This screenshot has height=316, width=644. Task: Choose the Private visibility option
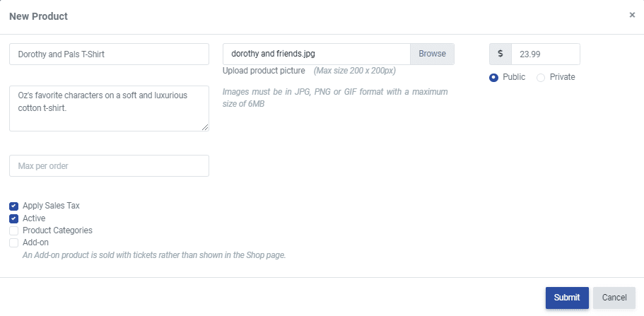click(x=541, y=77)
